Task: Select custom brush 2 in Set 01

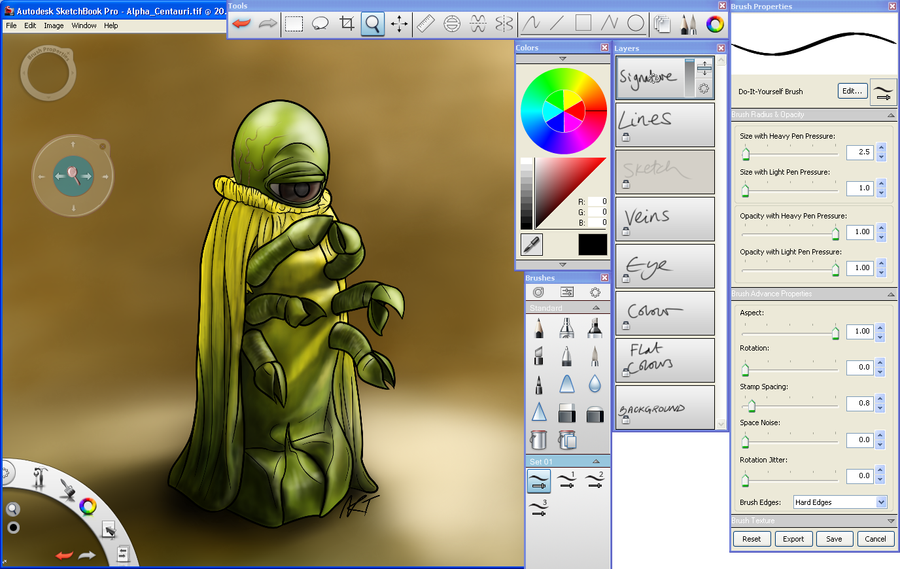Action: coord(595,481)
